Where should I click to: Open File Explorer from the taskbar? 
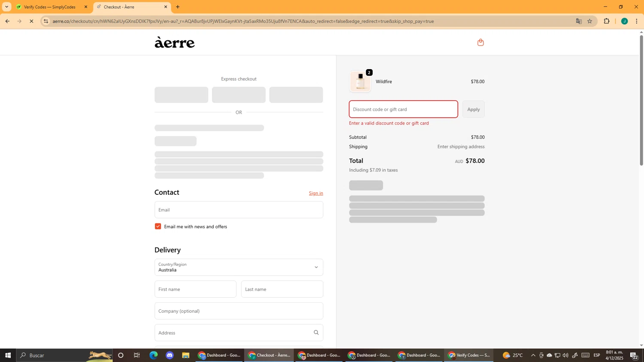click(x=185, y=355)
